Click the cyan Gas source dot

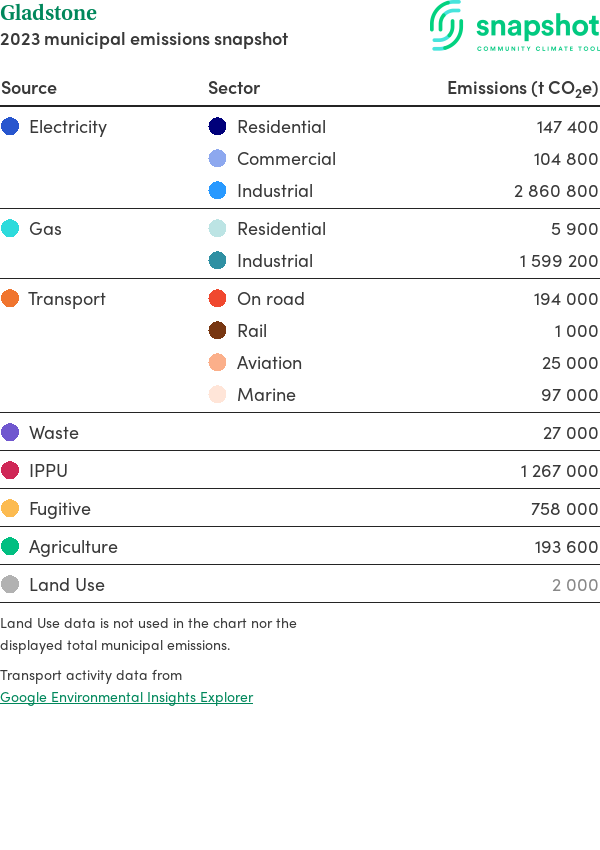pyautogui.click(x=10, y=229)
